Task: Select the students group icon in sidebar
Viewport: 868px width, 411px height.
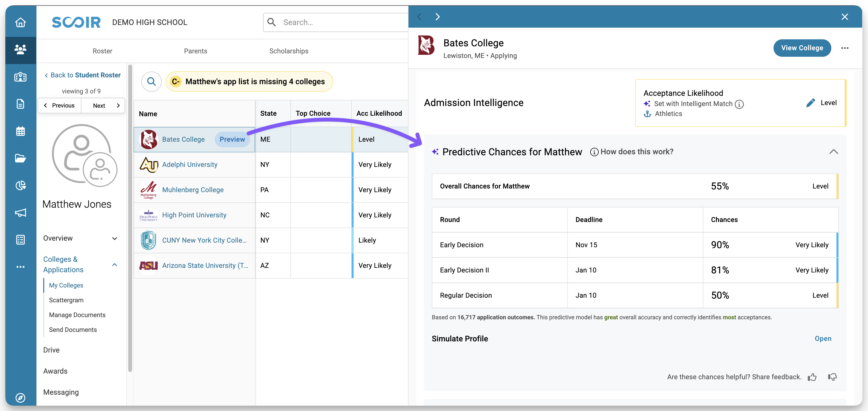Action: point(21,49)
